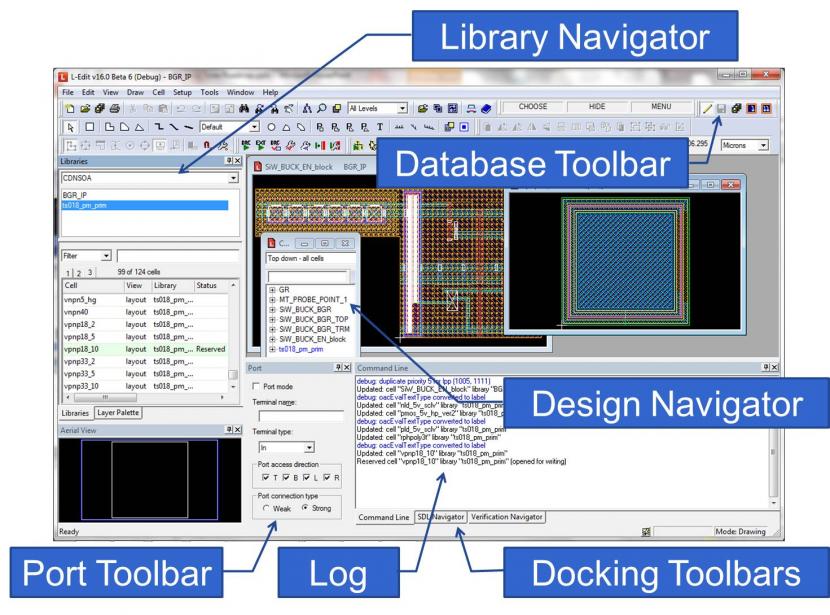
Task: Click the EXT extract run icon
Action: [261, 145]
